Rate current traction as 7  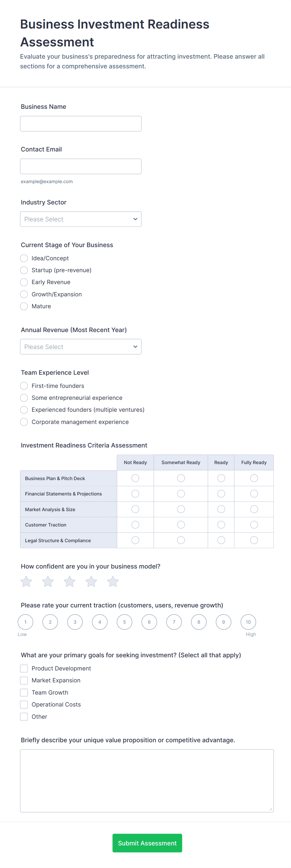(x=174, y=622)
